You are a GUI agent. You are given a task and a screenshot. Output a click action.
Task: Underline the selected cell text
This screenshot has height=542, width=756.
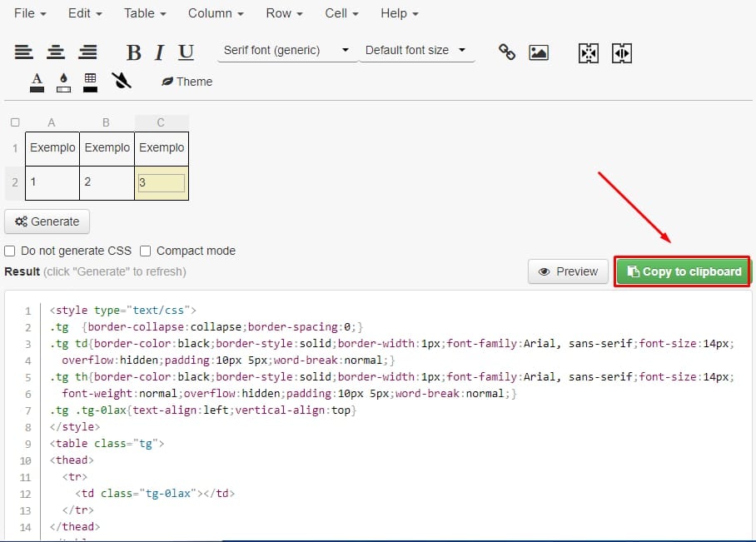click(186, 52)
